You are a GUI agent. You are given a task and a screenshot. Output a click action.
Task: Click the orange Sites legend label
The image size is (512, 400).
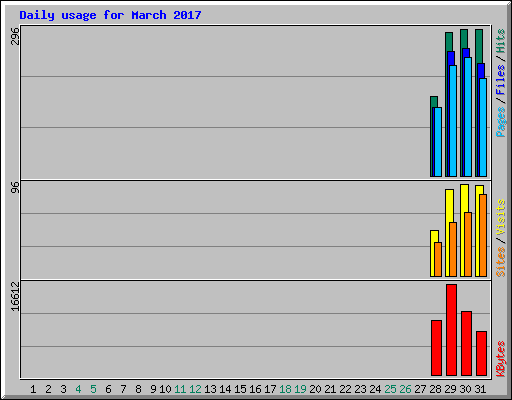coord(500,262)
